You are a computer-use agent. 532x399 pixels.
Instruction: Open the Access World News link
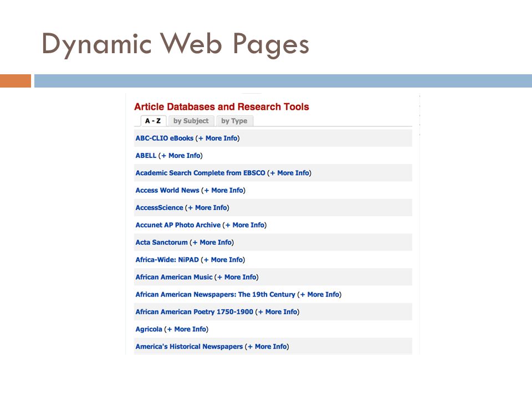167,190
